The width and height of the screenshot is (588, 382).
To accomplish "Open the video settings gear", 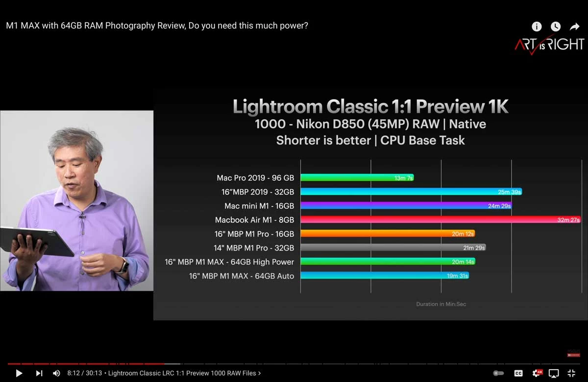I will (538, 373).
